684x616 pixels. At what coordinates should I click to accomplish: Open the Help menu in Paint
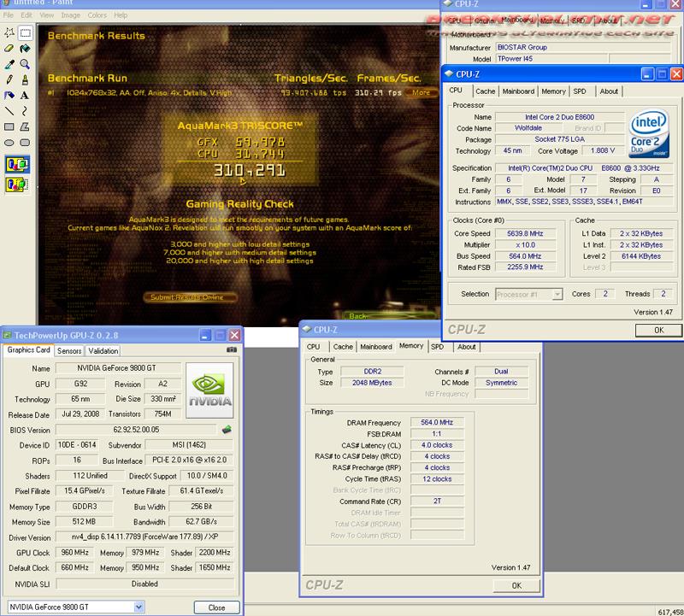point(121,15)
